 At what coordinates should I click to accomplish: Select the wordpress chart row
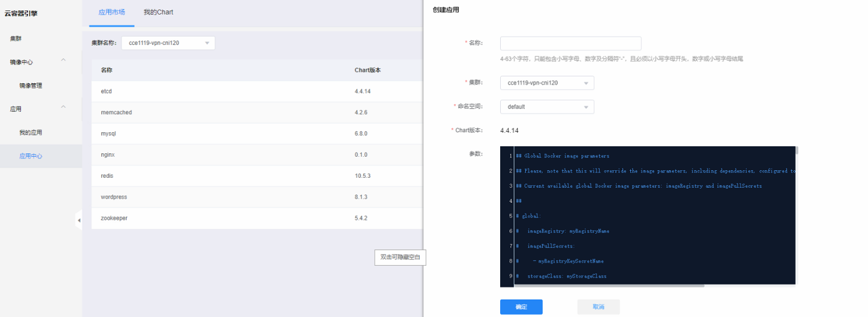(256, 197)
